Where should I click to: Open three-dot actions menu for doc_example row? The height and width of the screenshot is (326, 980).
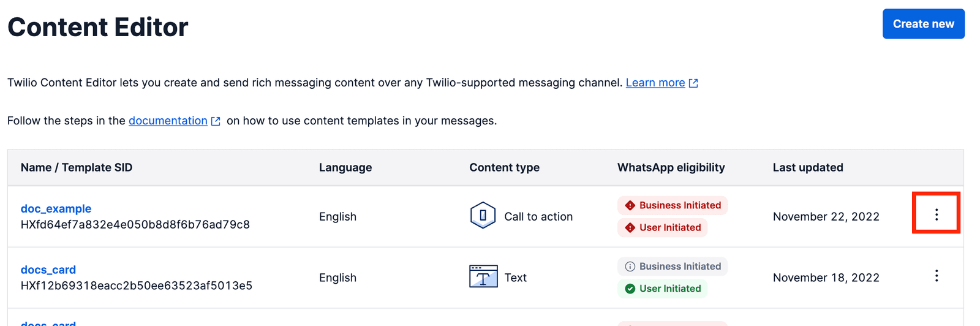(936, 214)
